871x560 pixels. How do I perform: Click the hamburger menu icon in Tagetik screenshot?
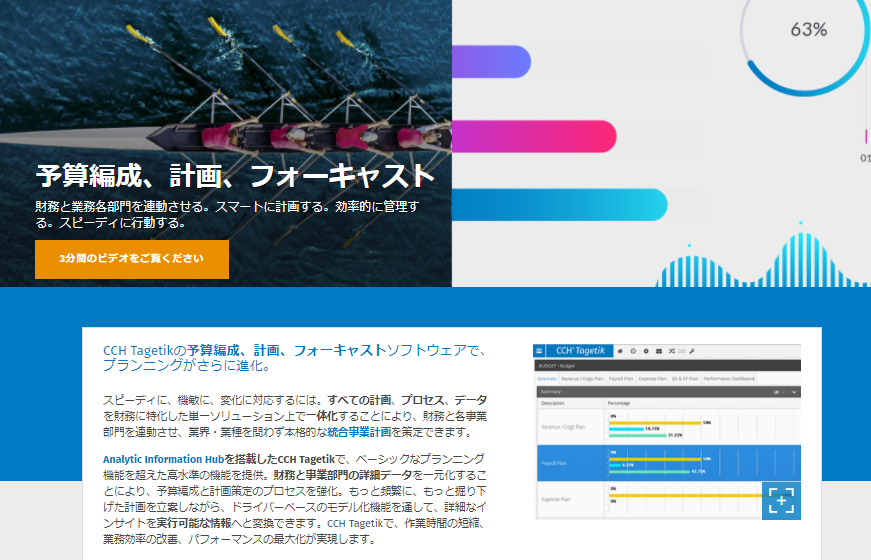point(539,351)
